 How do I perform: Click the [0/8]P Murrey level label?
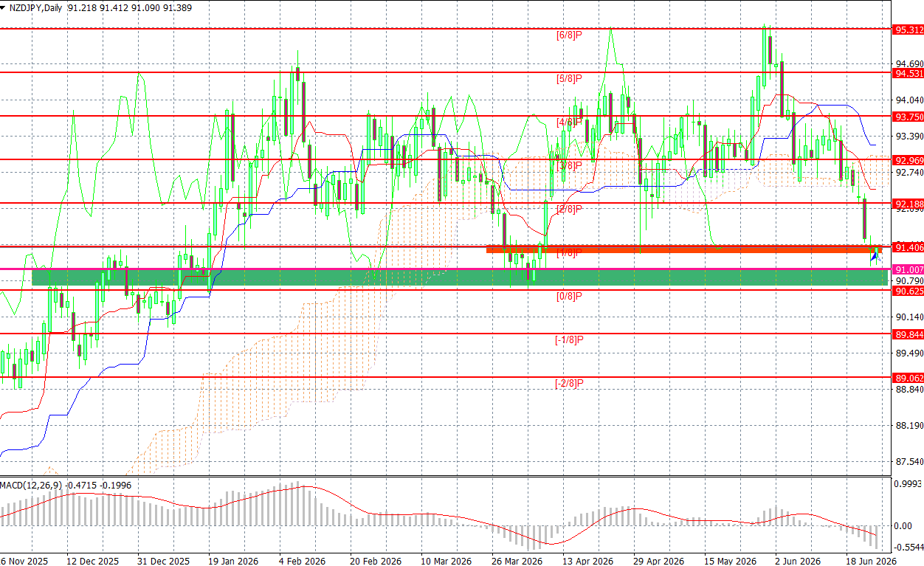569,296
